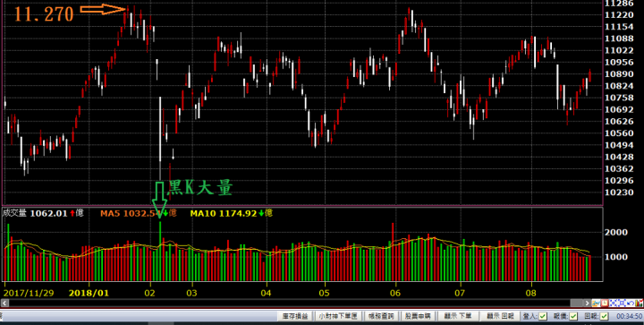Image resolution: width=644 pixels, height=325 pixels.
Task: Click the 11286 price axis label
Action: coord(619,4)
